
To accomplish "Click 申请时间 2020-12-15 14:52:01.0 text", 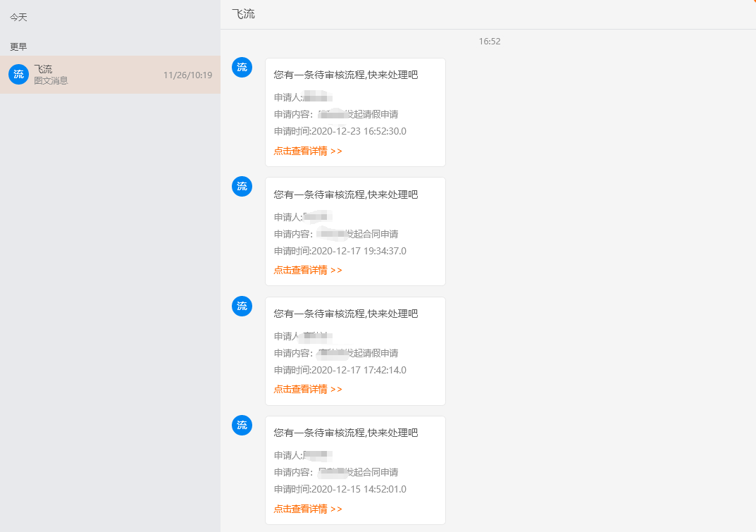I will [x=340, y=489].
